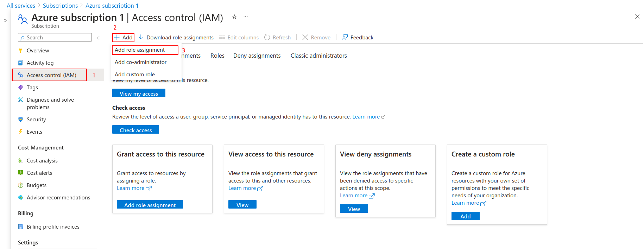Click Edit columns in the toolbar
The width and height of the screenshot is (644, 249).
239,37
